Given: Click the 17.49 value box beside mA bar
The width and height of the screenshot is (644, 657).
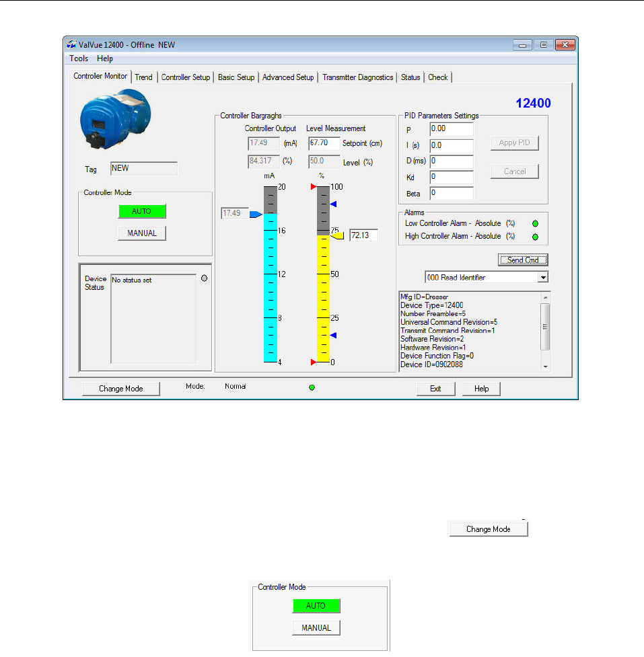Looking at the screenshot, I should click(234, 213).
